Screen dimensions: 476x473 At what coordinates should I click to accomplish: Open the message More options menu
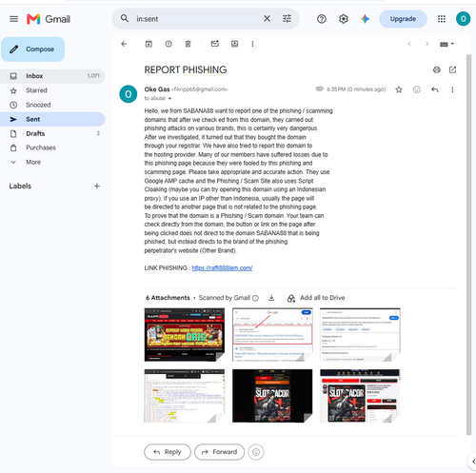452,89
